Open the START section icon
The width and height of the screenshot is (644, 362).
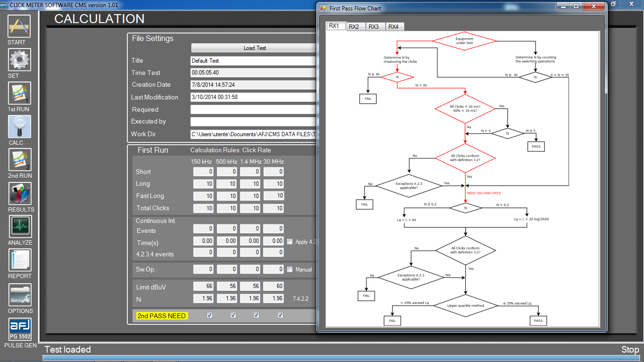(19, 26)
